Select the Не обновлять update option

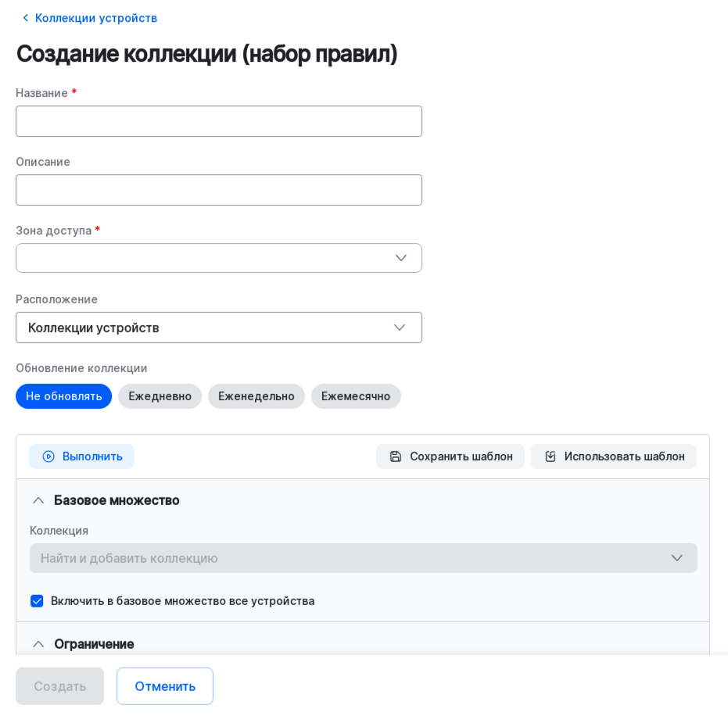coord(64,396)
